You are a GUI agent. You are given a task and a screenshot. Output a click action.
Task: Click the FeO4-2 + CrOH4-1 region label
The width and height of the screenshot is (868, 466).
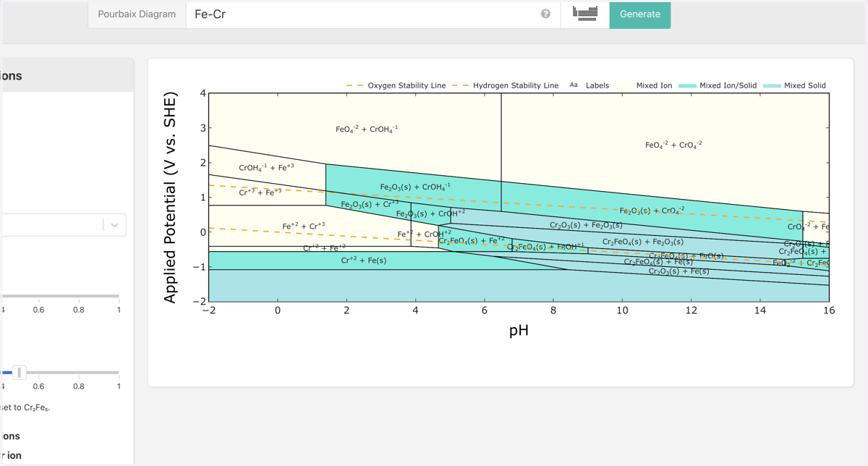[367, 130]
